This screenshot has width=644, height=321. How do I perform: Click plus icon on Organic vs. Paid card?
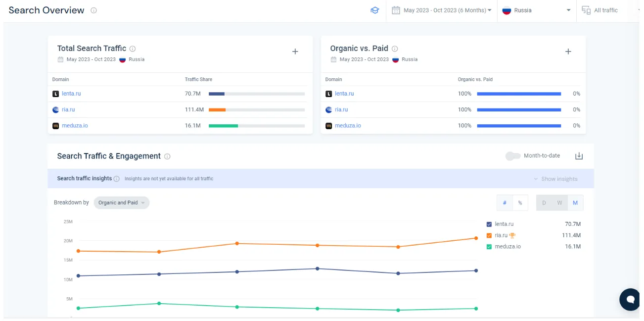(568, 52)
